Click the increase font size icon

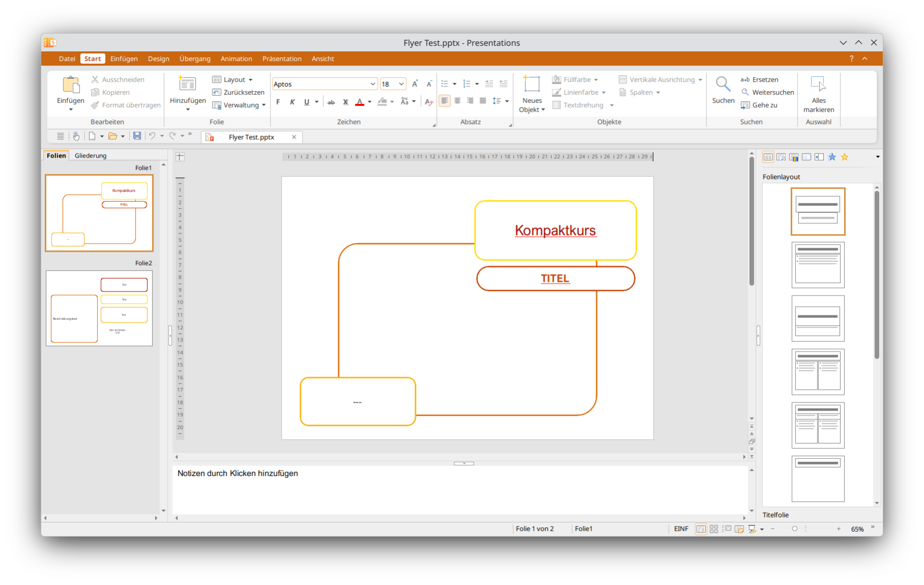(415, 84)
